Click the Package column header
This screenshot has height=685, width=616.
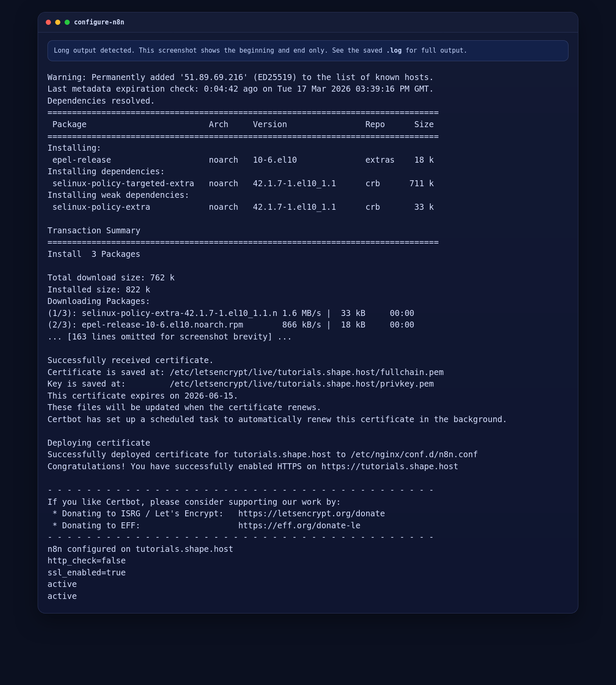69,125
